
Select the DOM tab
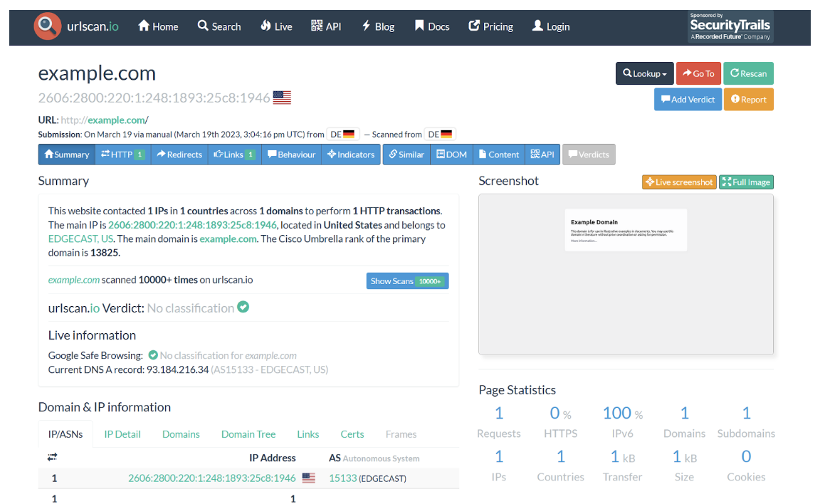pyautogui.click(x=451, y=154)
